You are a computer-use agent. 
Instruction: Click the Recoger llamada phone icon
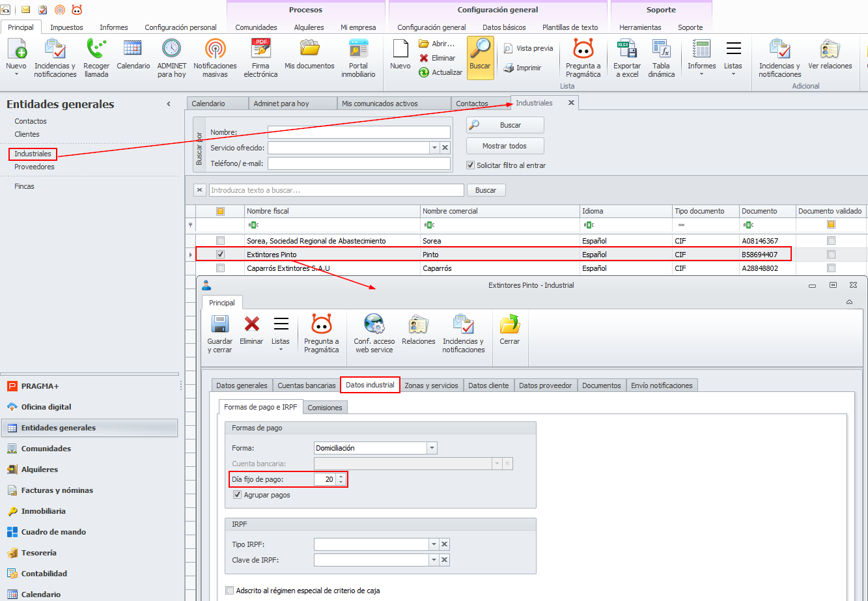tap(96, 58)
